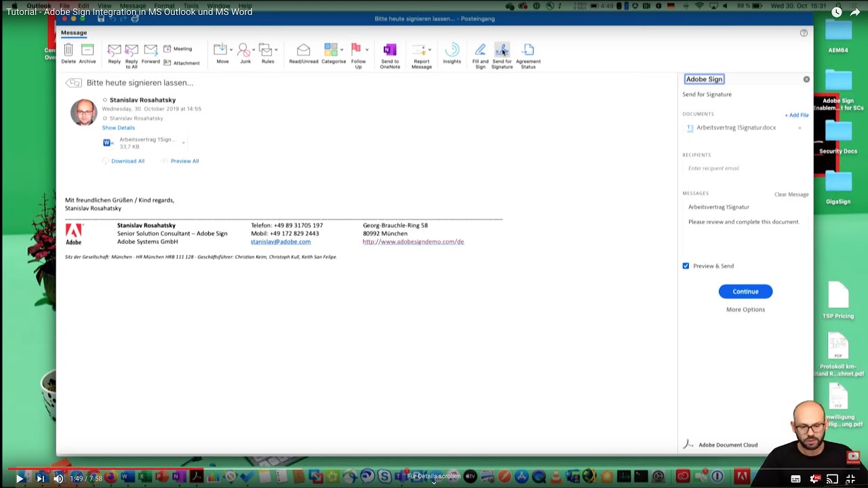Open the Insights add-in
This screenshot has width=868, height=488.
point(452,54)
